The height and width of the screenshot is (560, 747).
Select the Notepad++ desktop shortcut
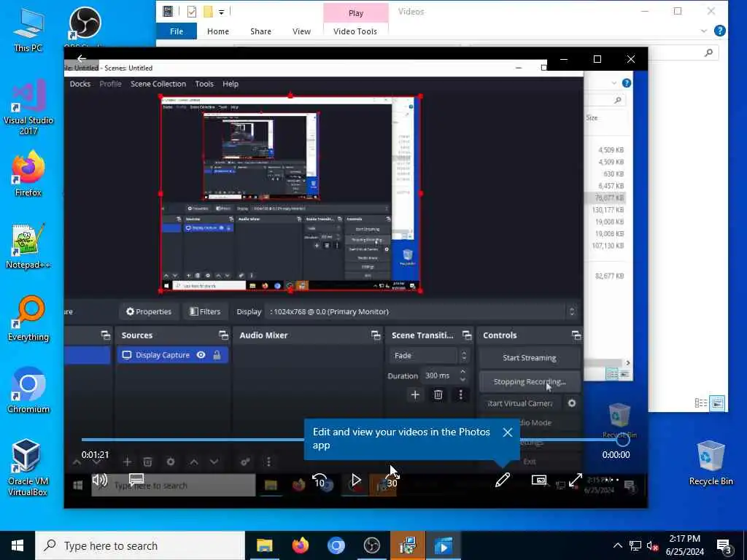28,246
